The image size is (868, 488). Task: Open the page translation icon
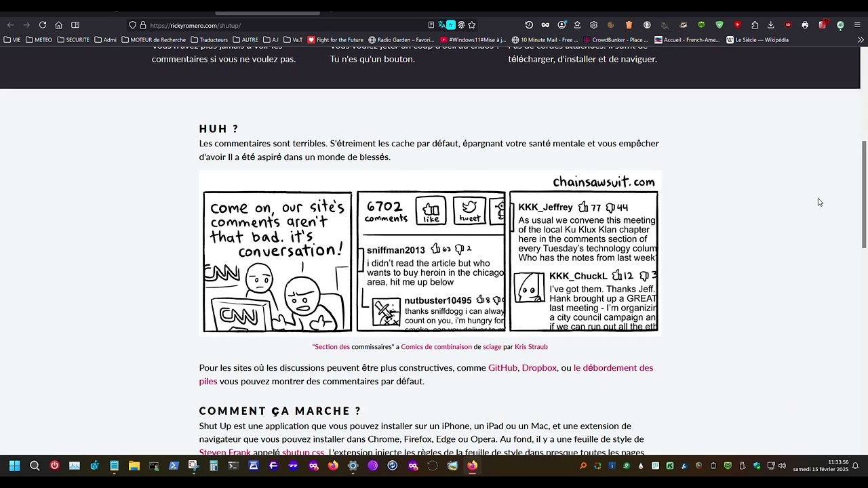click(441, 25)
